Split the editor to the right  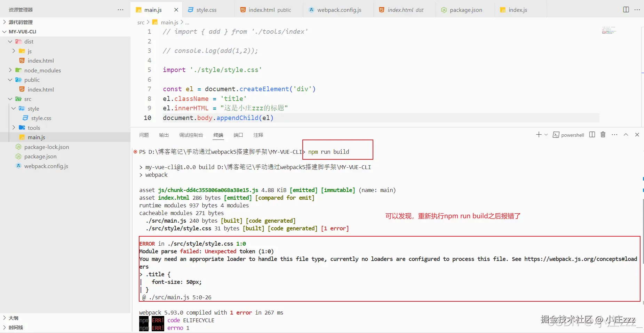pyautogui.click(x=626, y=10)
